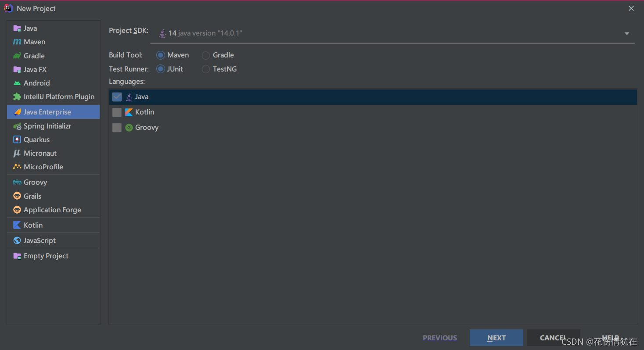Click the 'IntelliJ Platform Plugin' text
644x350 pixels.
(59, 96)
